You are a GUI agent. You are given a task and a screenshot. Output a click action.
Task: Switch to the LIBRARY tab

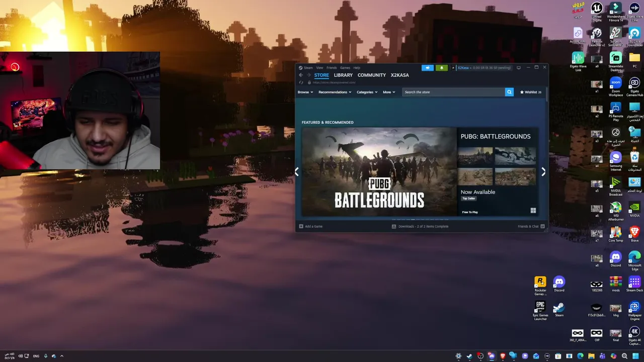click(x=343, y=75)
